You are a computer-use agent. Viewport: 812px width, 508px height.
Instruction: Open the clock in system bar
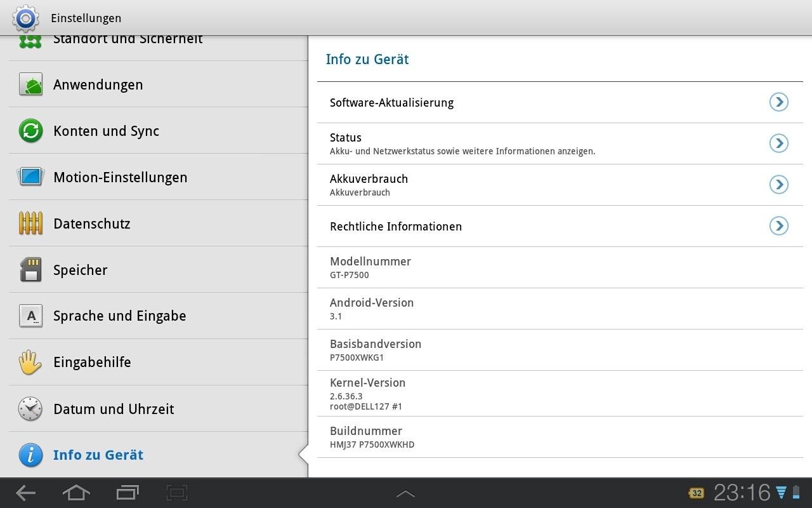pyautogui.click(x=742, y=493)
